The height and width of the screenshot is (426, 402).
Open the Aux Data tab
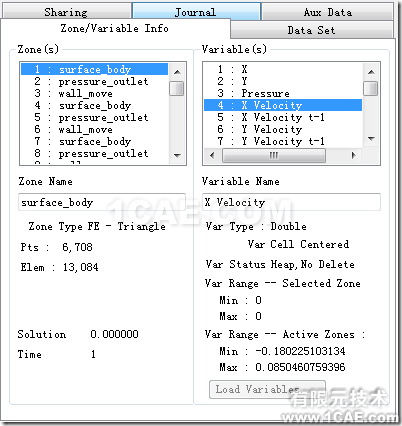point(327,12)
